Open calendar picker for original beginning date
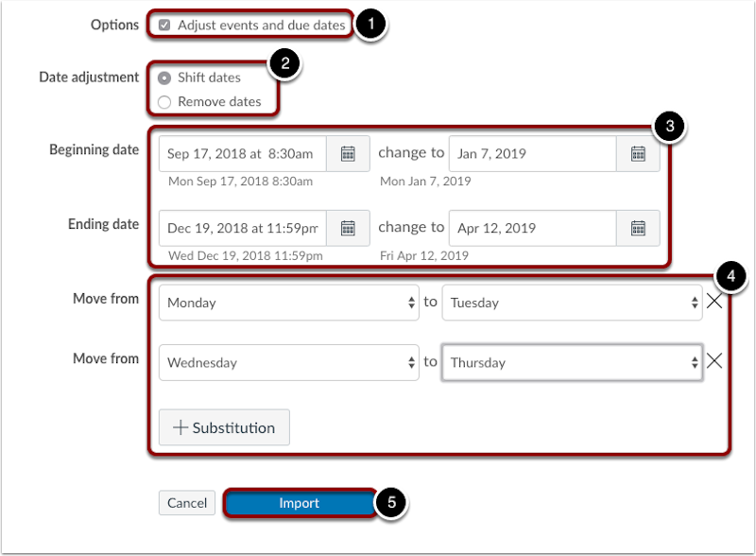 (x=348, y=153)
